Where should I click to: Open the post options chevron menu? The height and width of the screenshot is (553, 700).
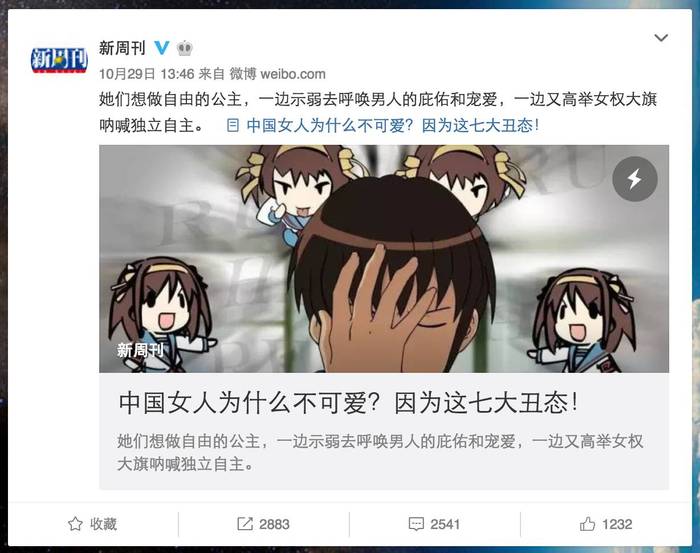(661, 38)
